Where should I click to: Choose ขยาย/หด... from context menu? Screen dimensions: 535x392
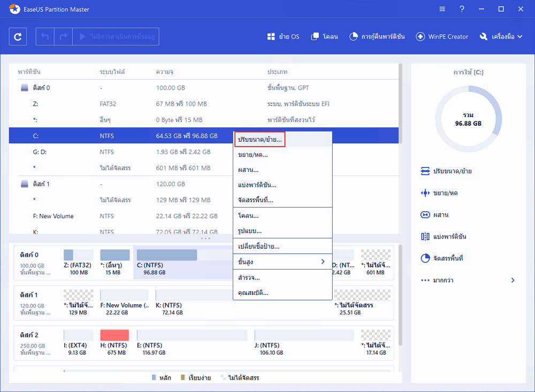tap(282, 155)
